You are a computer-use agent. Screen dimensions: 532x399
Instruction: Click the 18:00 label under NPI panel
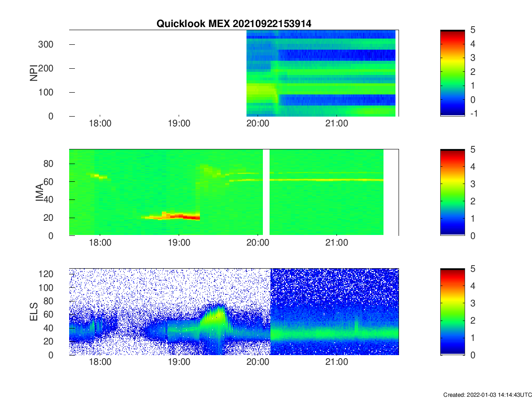click(x=100, y=124)
